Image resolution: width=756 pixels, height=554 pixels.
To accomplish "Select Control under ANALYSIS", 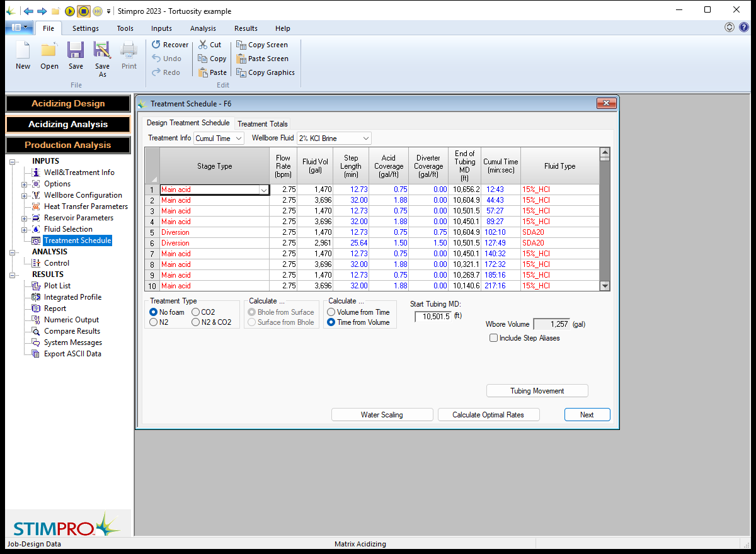I will tap(57, 263).
